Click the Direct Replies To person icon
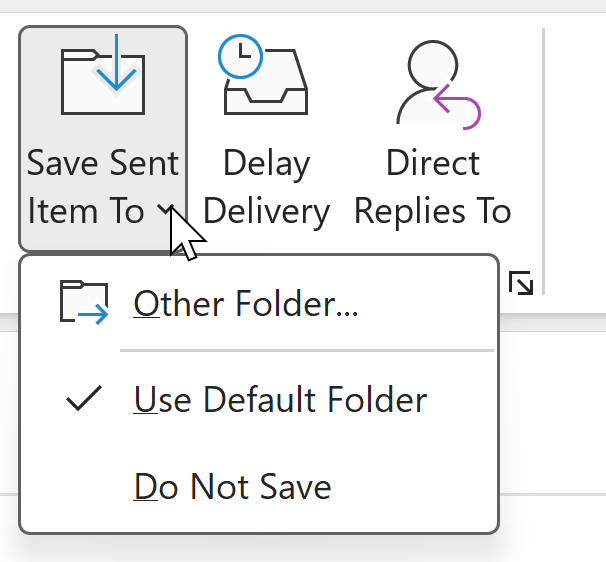This screenshot has height=562, width=606. click(x=439, y=85)
